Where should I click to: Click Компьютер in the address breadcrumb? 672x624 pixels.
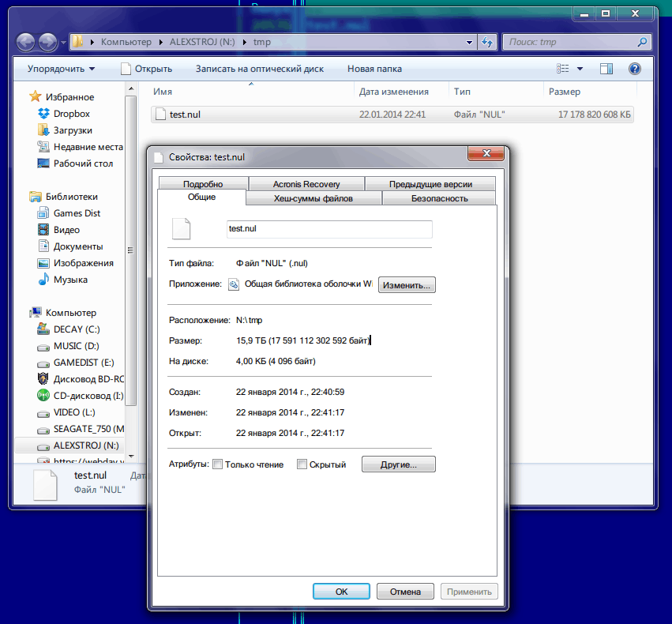(126, 42)
